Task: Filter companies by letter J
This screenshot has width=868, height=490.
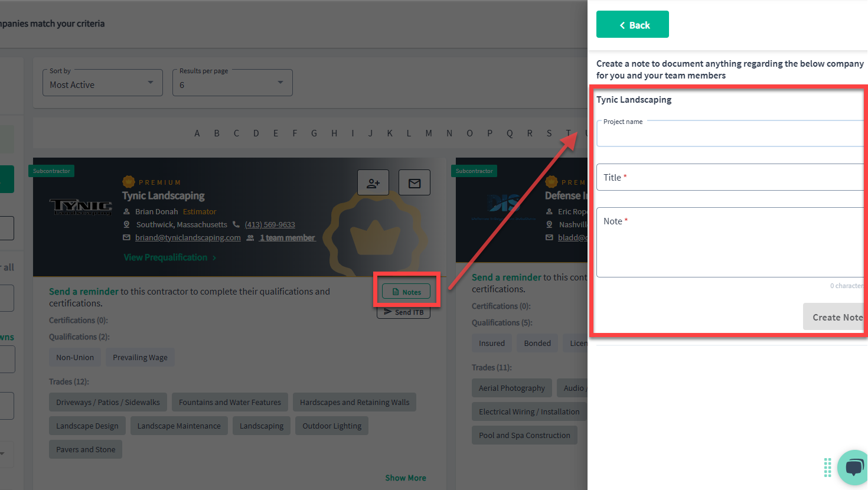Action: click(370, 133)
